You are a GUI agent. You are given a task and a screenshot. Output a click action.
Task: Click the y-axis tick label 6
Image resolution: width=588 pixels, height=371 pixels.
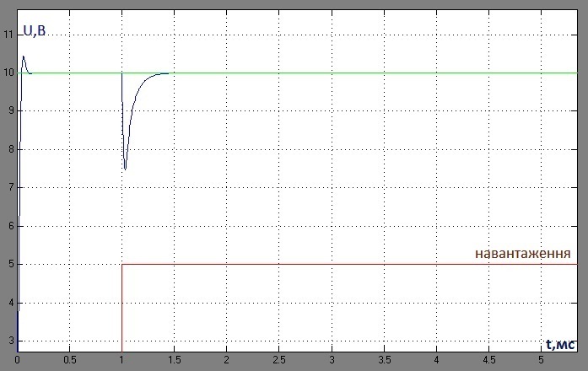tap(11, 226)
